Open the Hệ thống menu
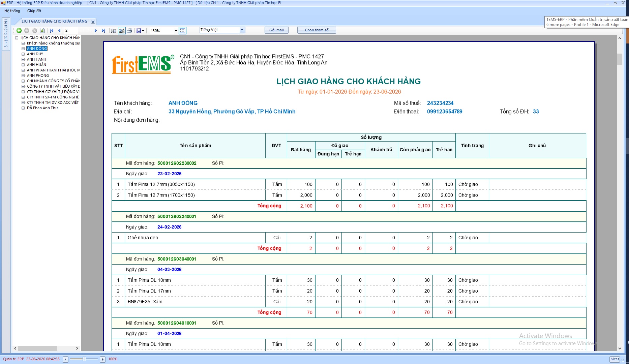This screenshot has height=364, width=629. tap(12, 11)
